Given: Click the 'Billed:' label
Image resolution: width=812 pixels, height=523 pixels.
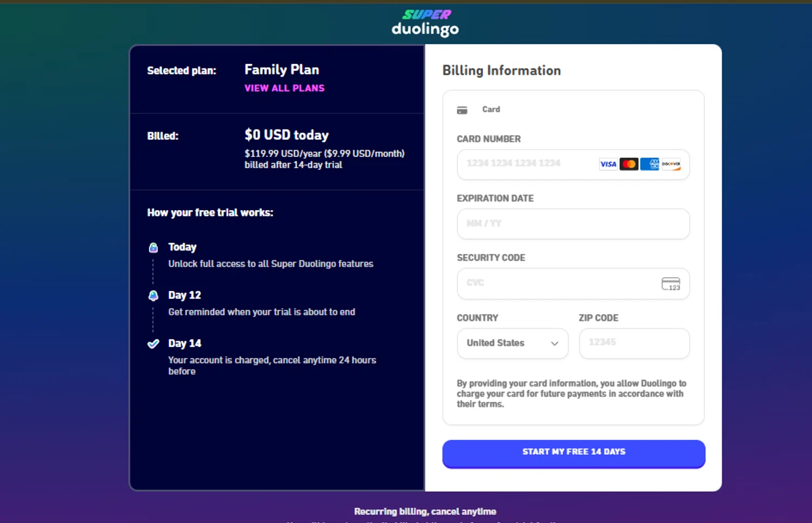Looking at the screenshot, I should tap(162, 136).
